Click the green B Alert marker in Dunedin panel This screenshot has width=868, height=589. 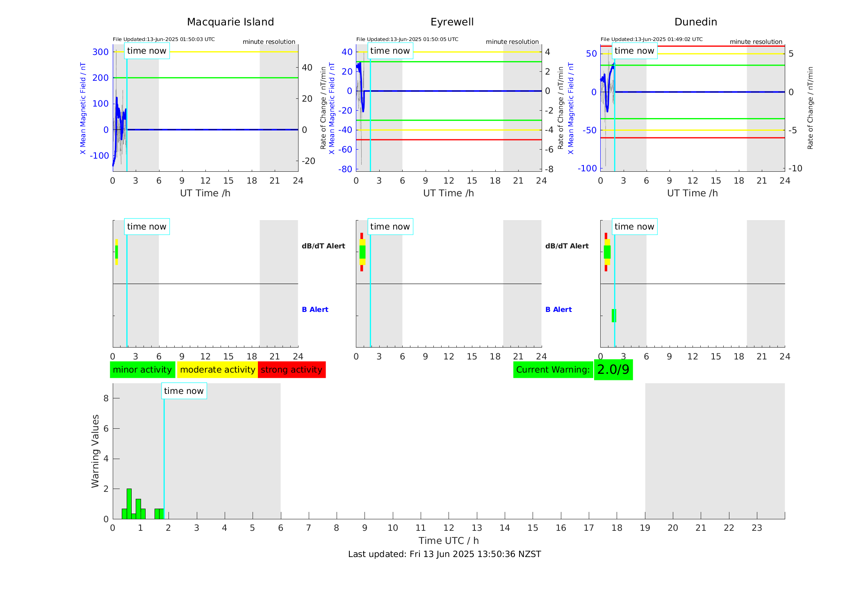point(614,316)
